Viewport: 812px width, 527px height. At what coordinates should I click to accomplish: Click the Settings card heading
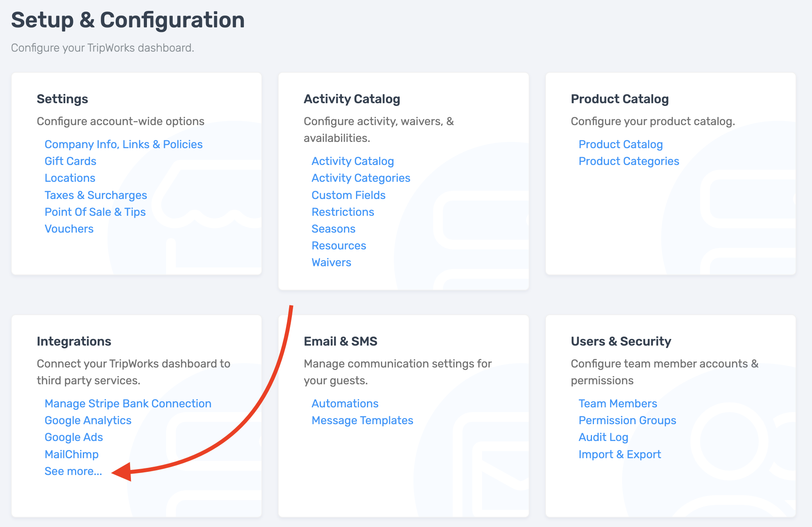63,99
